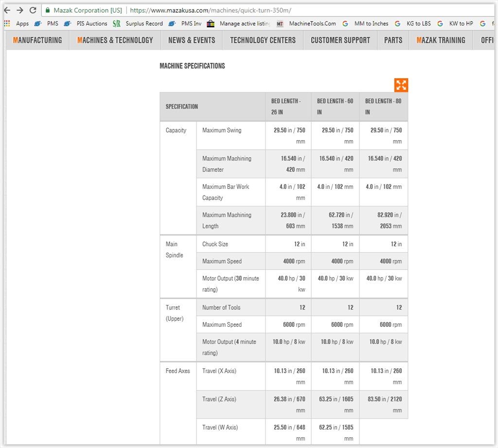The height and width of the screenshot is (448, 498).
Task: Open the PIS Auctions bookmark
Action: coord(86,23)
